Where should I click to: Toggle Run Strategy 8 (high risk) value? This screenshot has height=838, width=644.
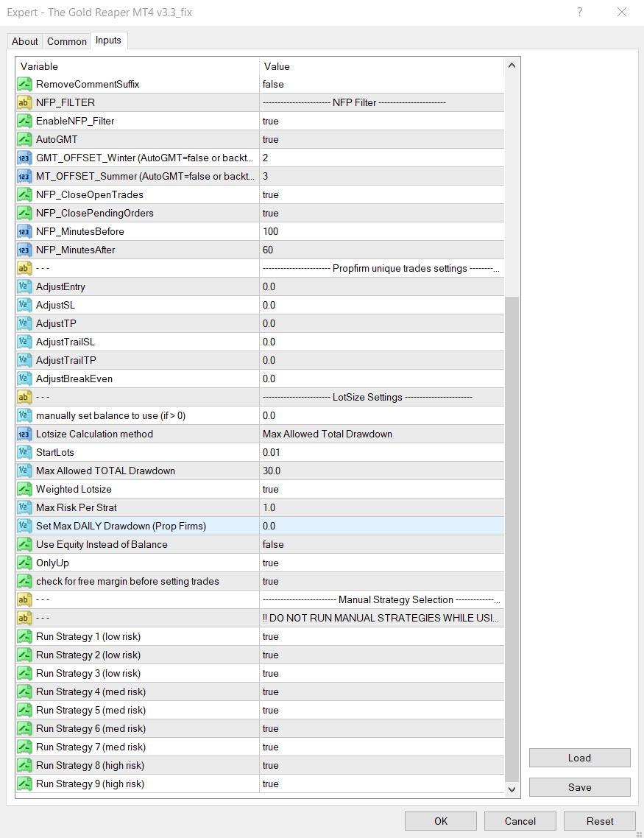[x=382, y=766]
